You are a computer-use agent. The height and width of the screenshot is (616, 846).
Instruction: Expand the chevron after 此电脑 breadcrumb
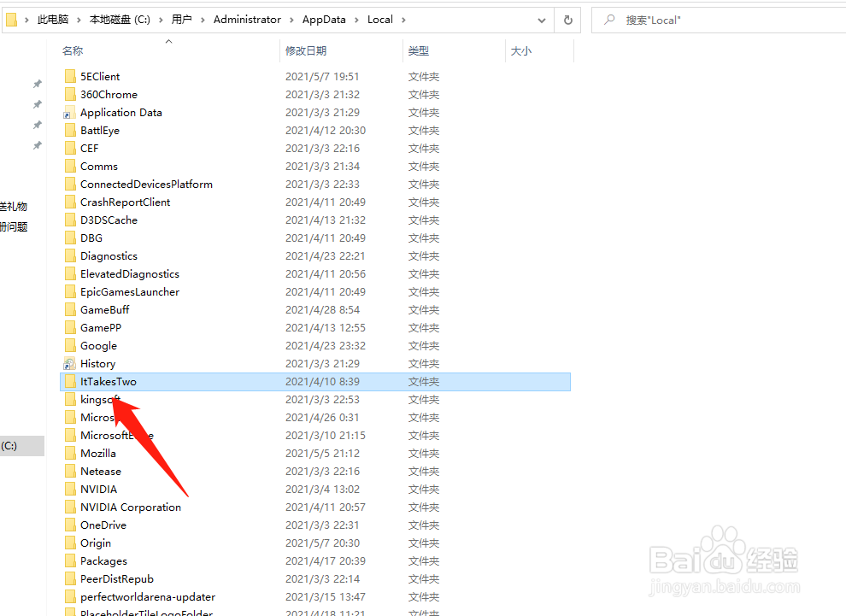pyautogui.click(x=79, y=20)
